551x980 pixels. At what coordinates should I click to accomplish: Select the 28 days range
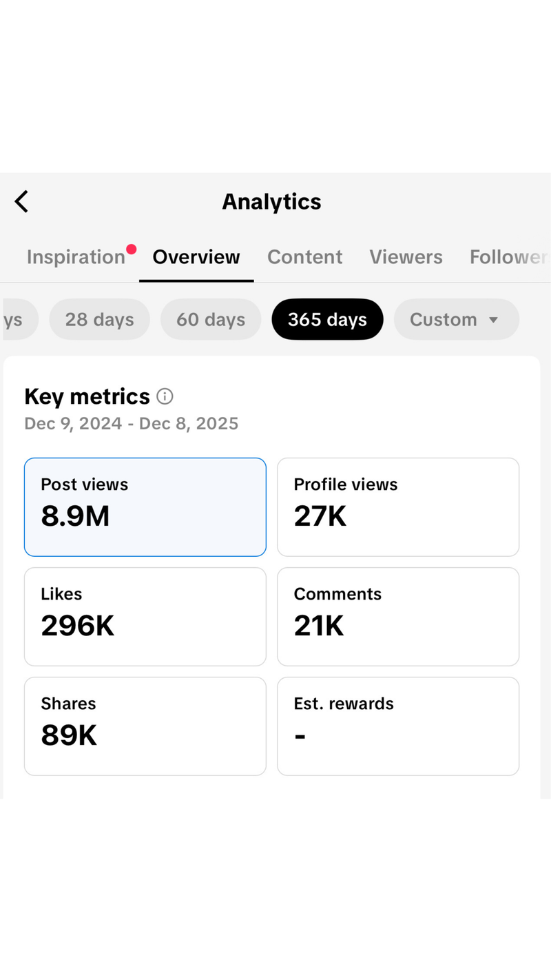pyautogui.click(x=99, y=319)
